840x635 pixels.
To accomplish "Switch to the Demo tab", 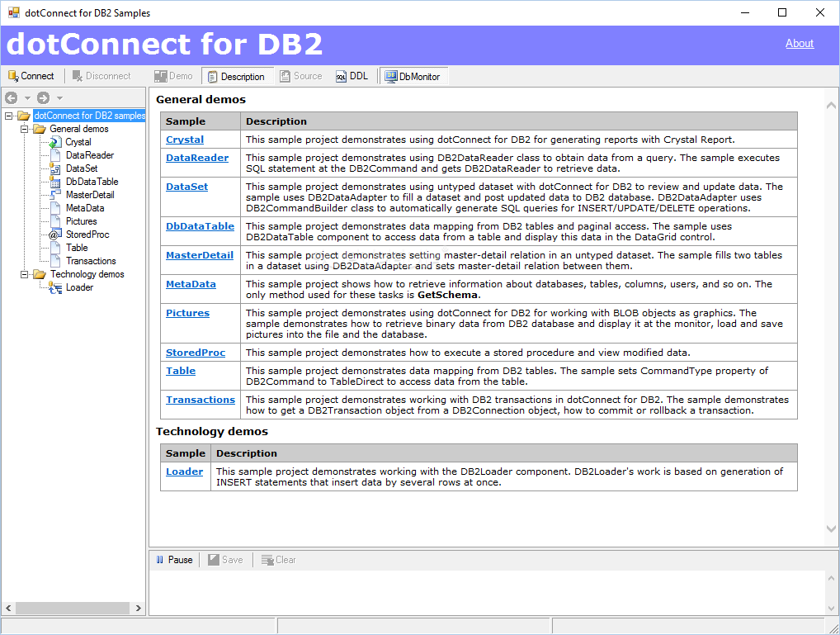I will click(173, 76).
